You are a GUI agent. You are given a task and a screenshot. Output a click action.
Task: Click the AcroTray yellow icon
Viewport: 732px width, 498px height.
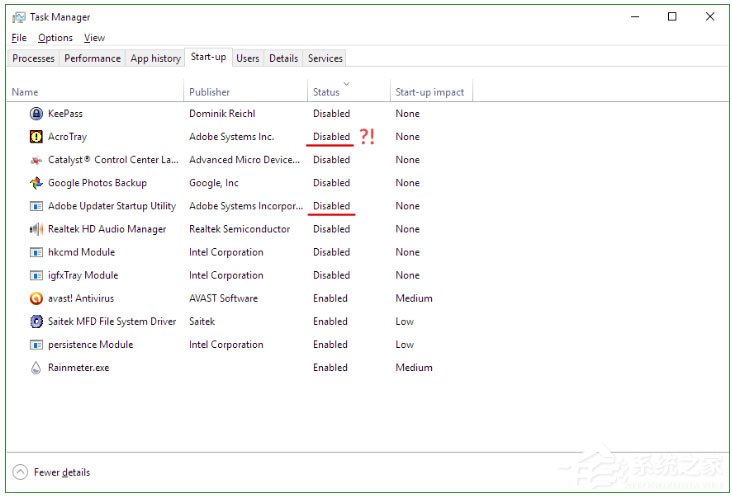[x=36, y=137]
